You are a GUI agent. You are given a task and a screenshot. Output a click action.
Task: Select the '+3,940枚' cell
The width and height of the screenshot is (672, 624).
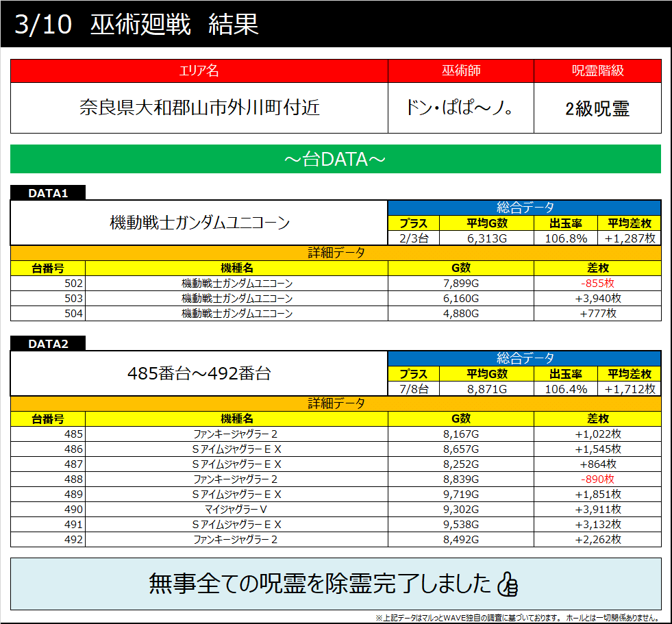tap(597, 298)
